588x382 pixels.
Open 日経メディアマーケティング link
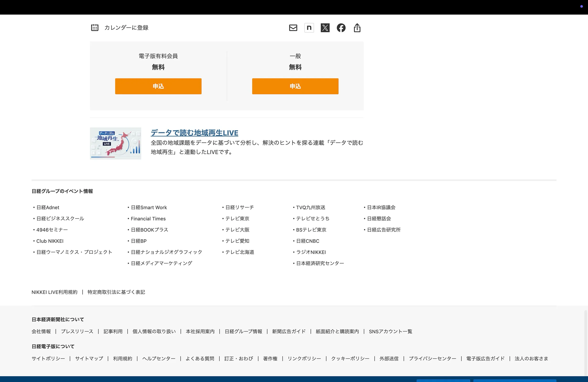[162, 263]
